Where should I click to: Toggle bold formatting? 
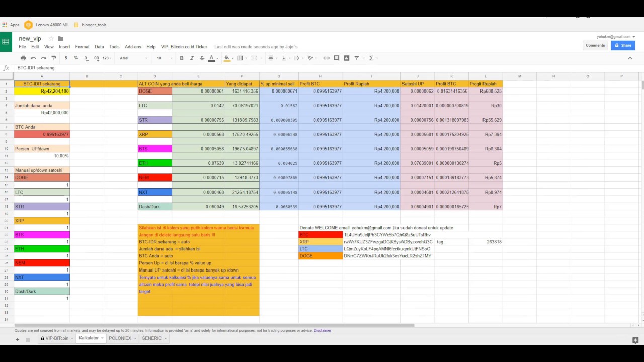tap(182, 58)
